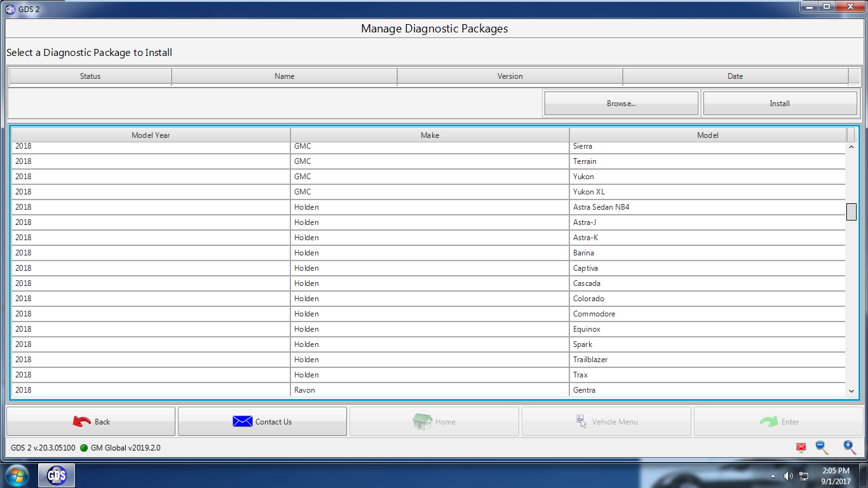Click the Make column header

(430, 135)
